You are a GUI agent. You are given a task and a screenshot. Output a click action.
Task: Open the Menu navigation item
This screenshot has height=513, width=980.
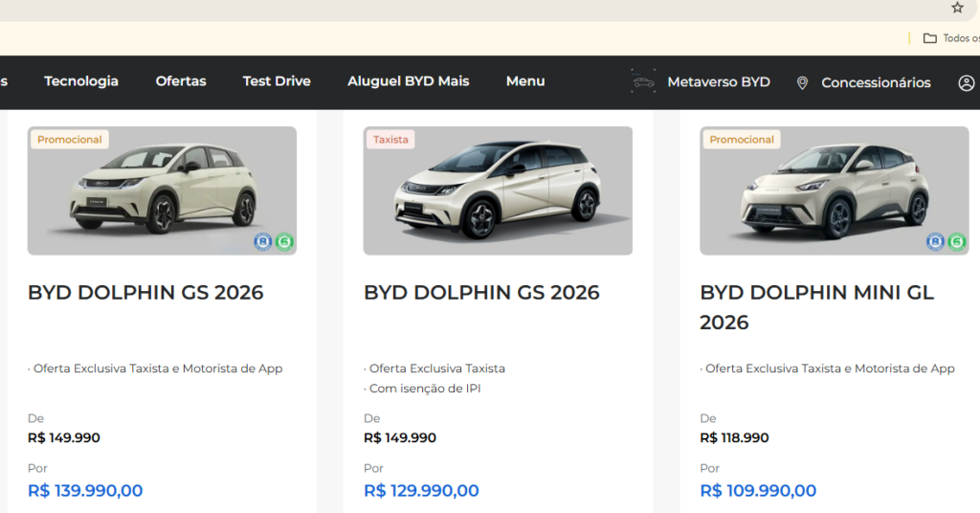(525, 81)
